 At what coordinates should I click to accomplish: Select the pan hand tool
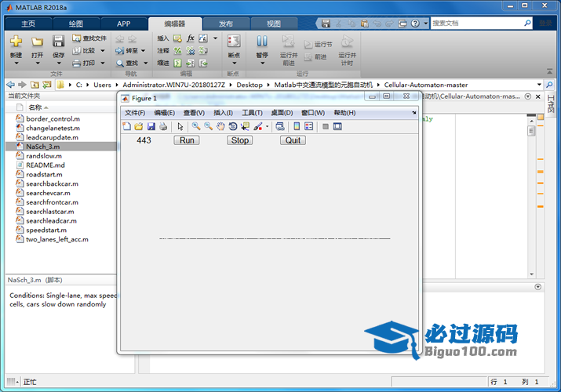pos(220,126)
